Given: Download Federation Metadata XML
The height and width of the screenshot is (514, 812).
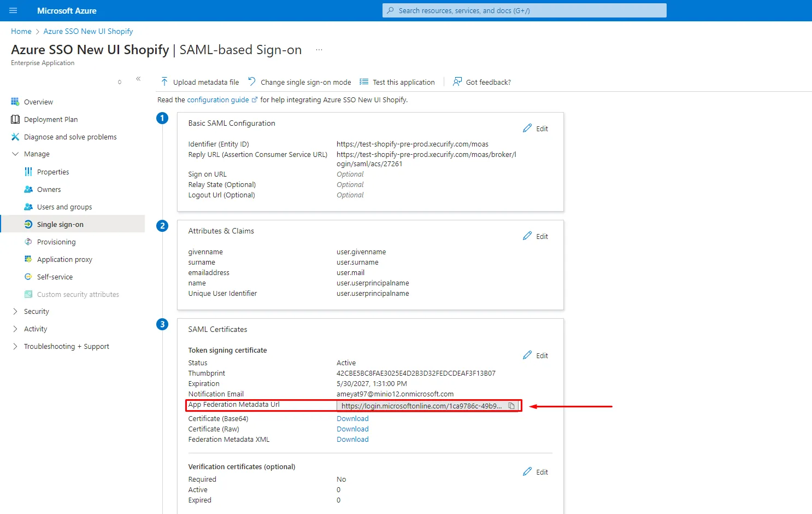Looking at the screenshot, I should pyautogui.click(x=352, y=439).
